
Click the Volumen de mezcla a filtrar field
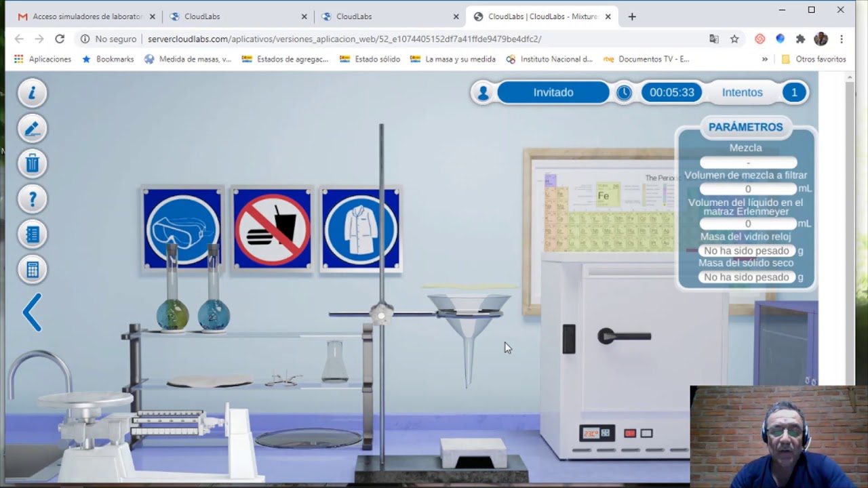click(748, 189)
